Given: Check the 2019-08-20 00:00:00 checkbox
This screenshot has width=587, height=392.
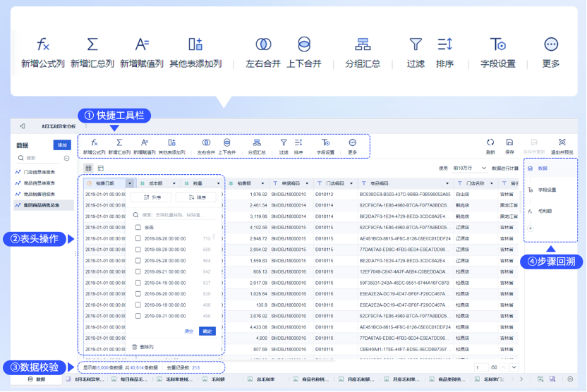Looking at the screenshot, I should click(x=138, y=238).
